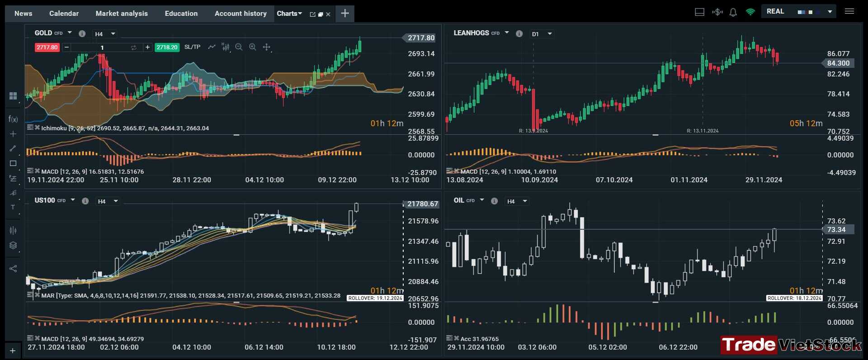
Task: Open the Education tab
Action: click(181, 14)
